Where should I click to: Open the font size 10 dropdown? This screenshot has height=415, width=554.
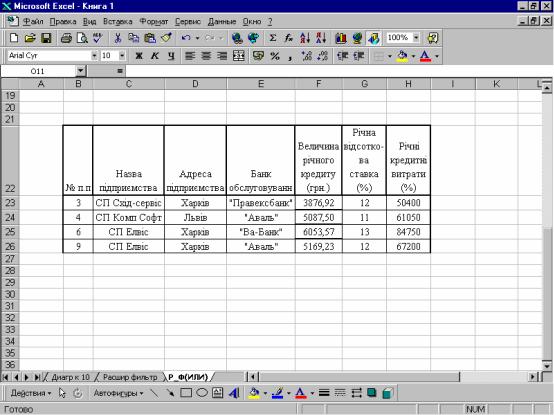coord(122,56)
